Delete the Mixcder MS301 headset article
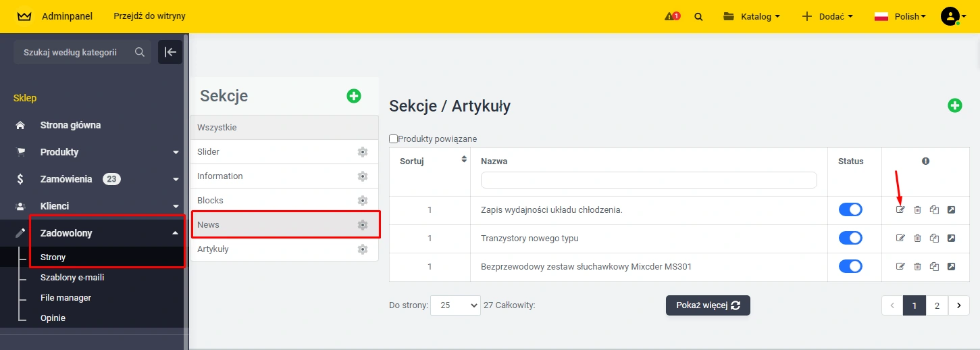Viewport: 980px width, 350px height. click(x=917, y=267)
